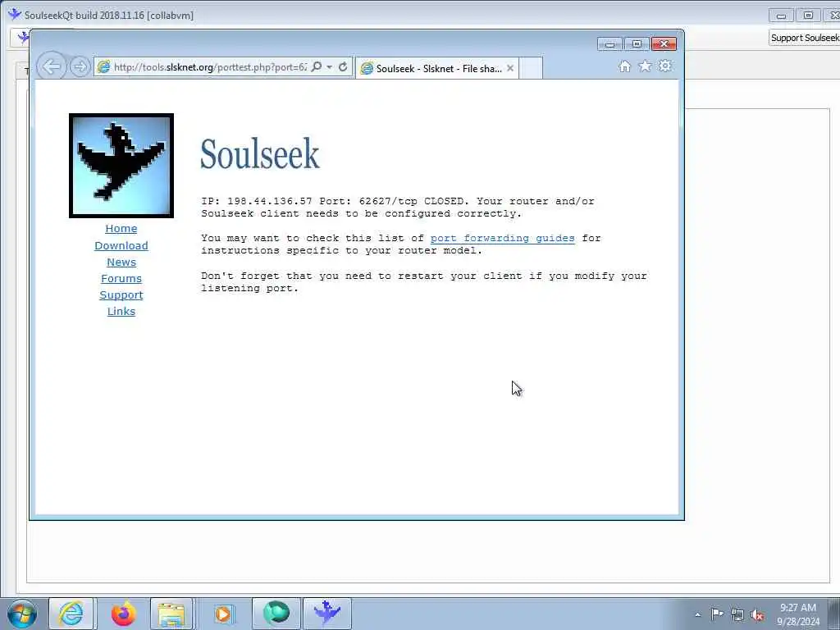Open the Links page link
Screen dimensions: 840x630
pyautogui.click(x=121, y=311)
